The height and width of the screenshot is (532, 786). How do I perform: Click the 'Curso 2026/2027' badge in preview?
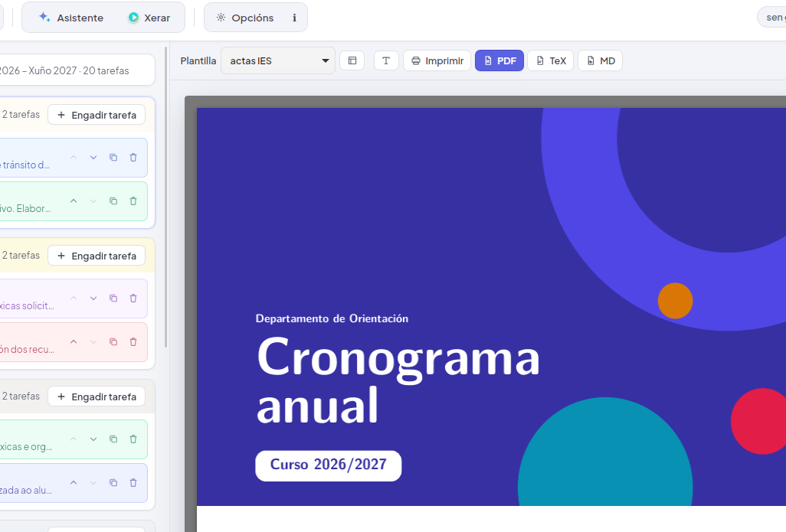tap(329, 465)
